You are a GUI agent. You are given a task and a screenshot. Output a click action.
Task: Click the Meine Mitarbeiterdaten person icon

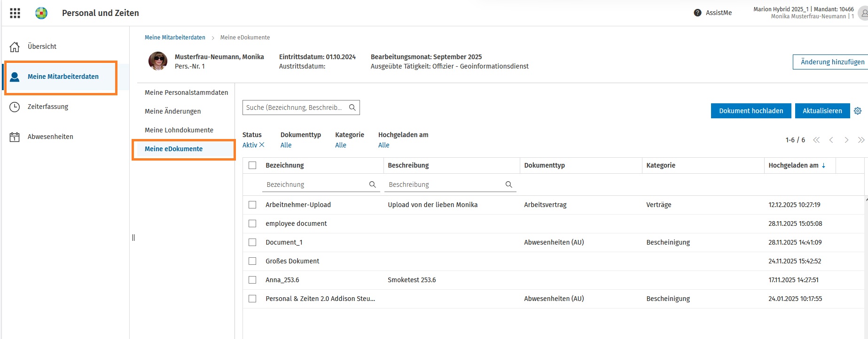pos(15,77)
